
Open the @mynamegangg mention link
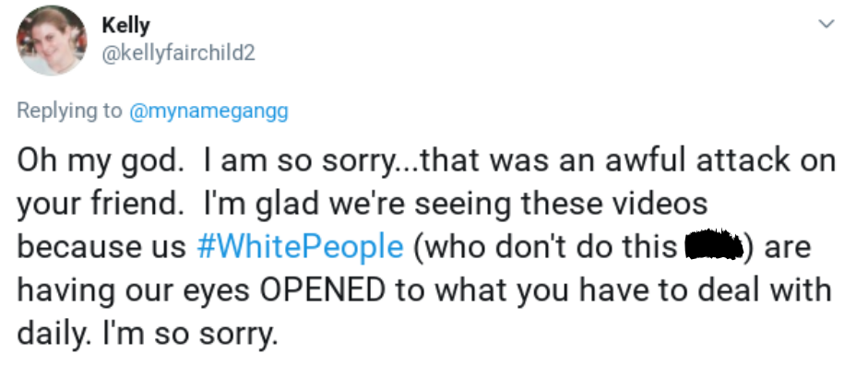[208, 111]
